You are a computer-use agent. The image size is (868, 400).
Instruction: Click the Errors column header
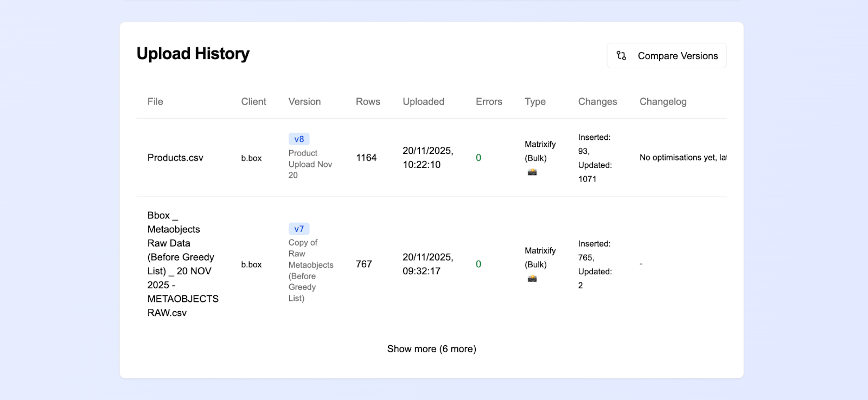pyautogui.click(x=489, y=102)
